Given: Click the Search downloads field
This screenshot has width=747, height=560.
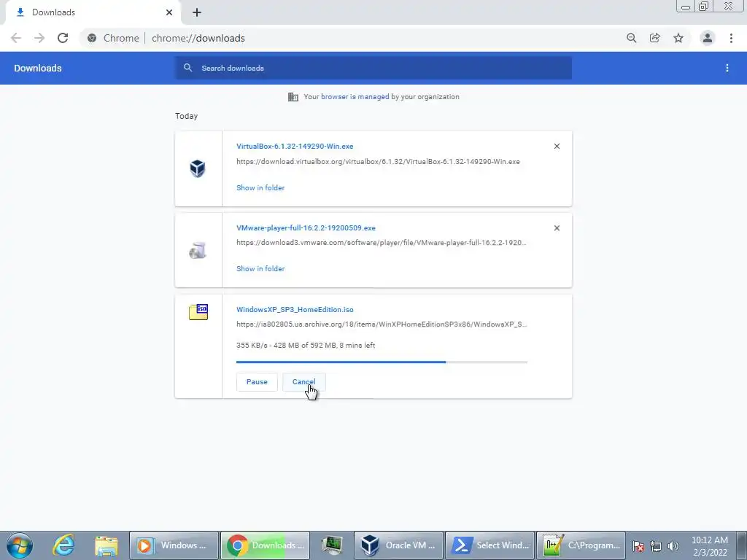Looking at the screenshot, I should click(373, 68).
